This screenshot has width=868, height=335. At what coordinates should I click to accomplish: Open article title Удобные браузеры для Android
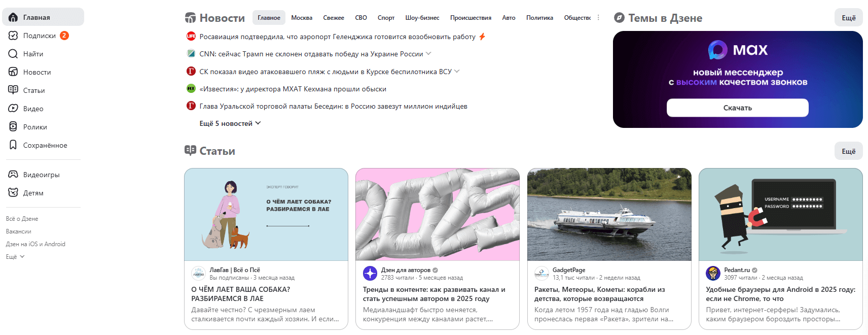[x=780, y=294]
